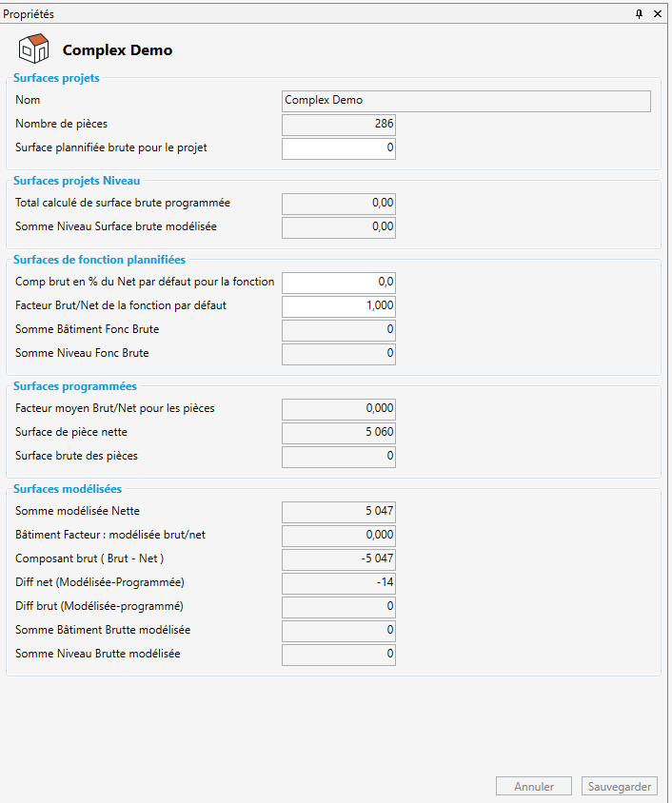Click the Annuler button

coord(533,787)
